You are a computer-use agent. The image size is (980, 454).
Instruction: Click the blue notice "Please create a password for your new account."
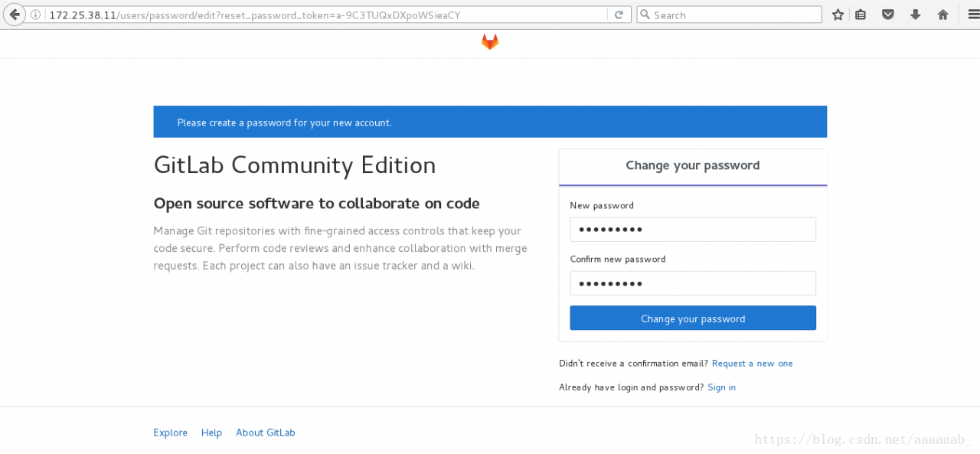tap(490, 122)
